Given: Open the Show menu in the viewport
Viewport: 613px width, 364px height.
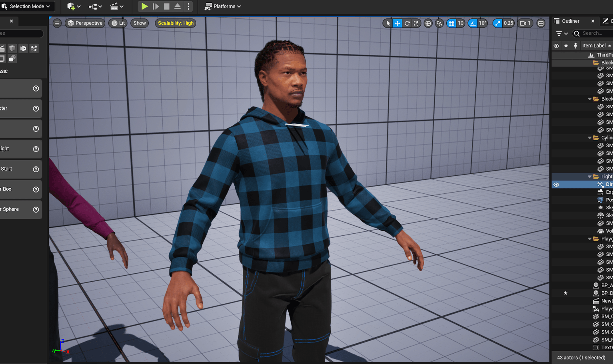Looking at the screenshot, I should pos(139,23).
